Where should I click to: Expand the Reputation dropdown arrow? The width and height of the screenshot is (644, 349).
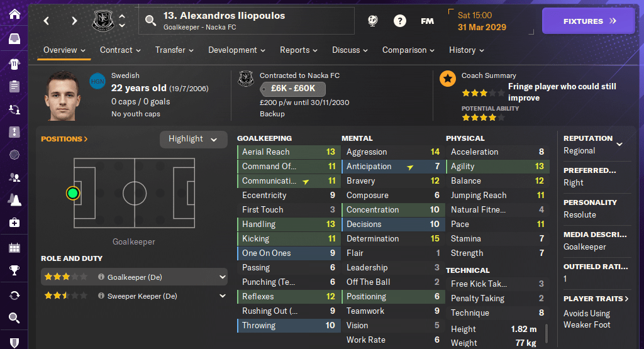pyautogui.click(x=619, y=144)
